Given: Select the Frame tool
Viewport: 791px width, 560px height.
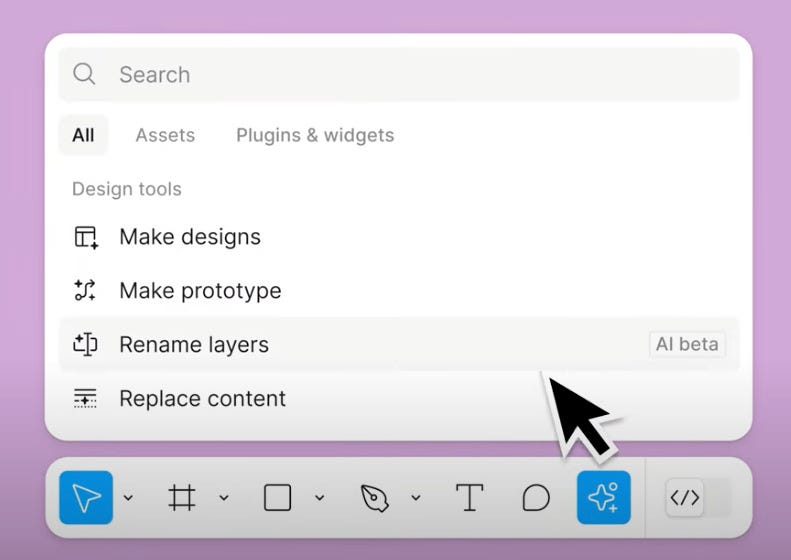Looking at the screenshot, I should [x=182, y=497].
